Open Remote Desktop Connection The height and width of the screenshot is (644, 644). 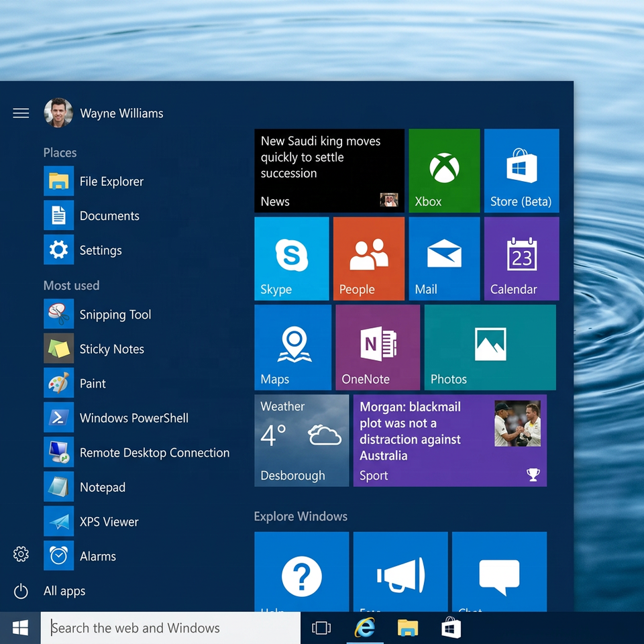(x=137, y=452)
